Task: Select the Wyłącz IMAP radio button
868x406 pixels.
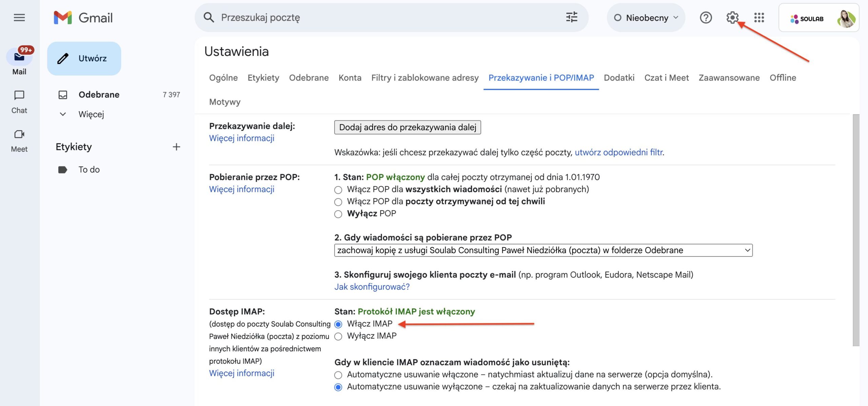Action: [x=338, y=337]
